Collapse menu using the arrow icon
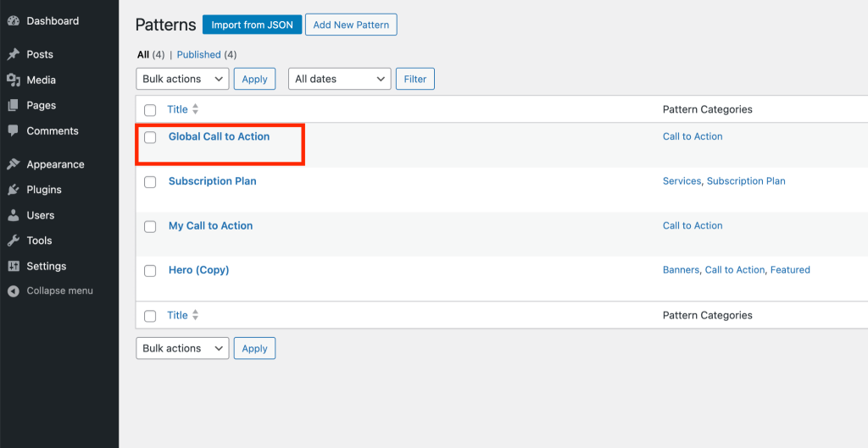This screenshot has width=868, height=448. tap(14, 291)
